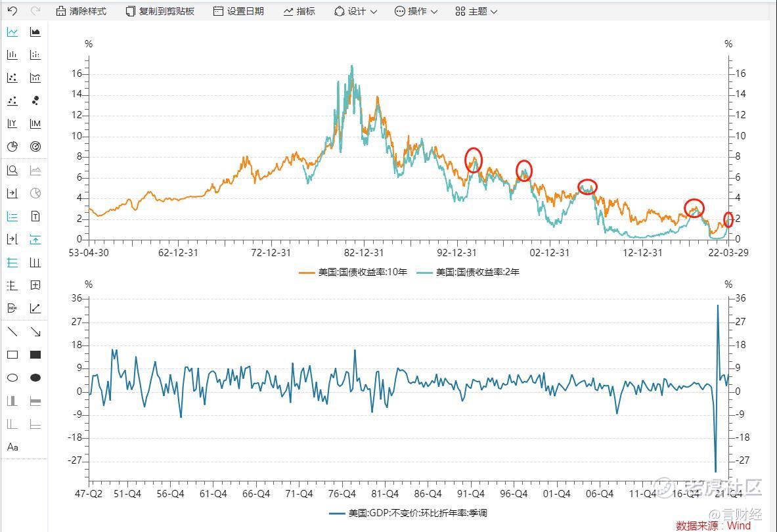Click the arrow-into-axis chart icon
The image size is (777, 532).
click(x=12, y=193)
